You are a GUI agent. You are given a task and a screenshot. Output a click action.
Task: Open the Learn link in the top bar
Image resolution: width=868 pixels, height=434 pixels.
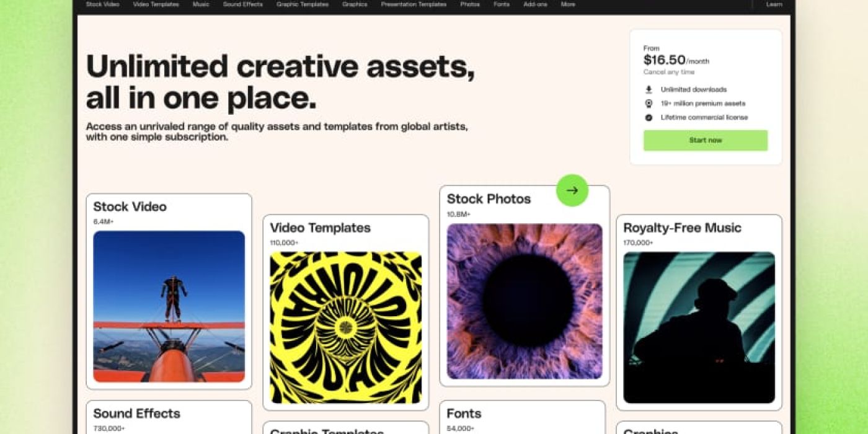click(774, 4)
